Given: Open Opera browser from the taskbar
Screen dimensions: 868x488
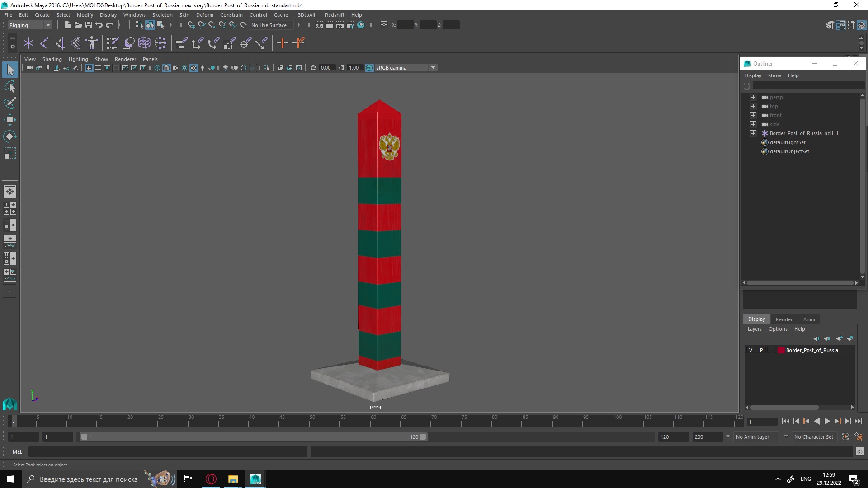Looking at the screenshot, I should 211,479.
